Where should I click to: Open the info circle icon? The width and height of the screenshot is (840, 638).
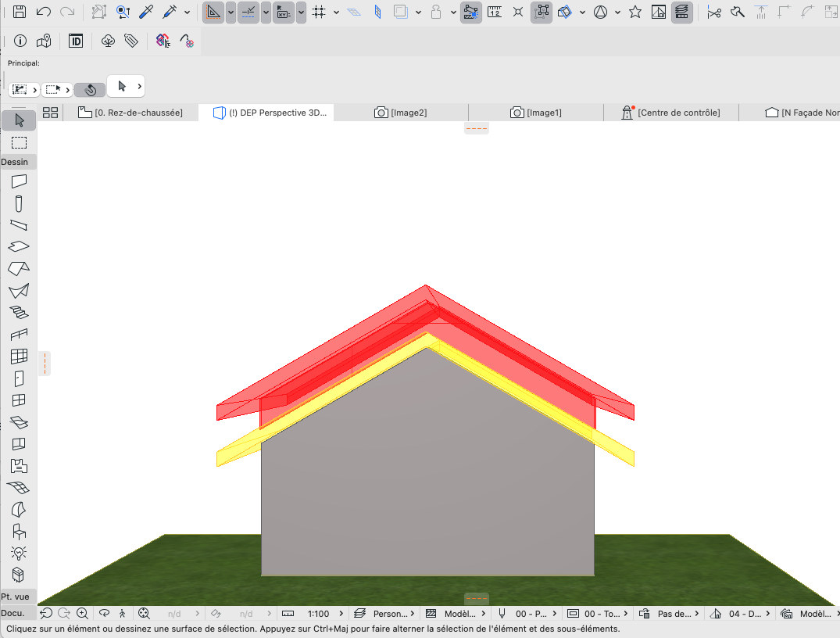pos(20,41)
